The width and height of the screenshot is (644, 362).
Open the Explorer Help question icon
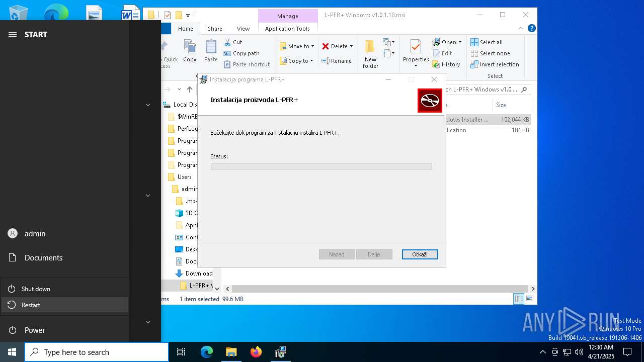point(531,29)
